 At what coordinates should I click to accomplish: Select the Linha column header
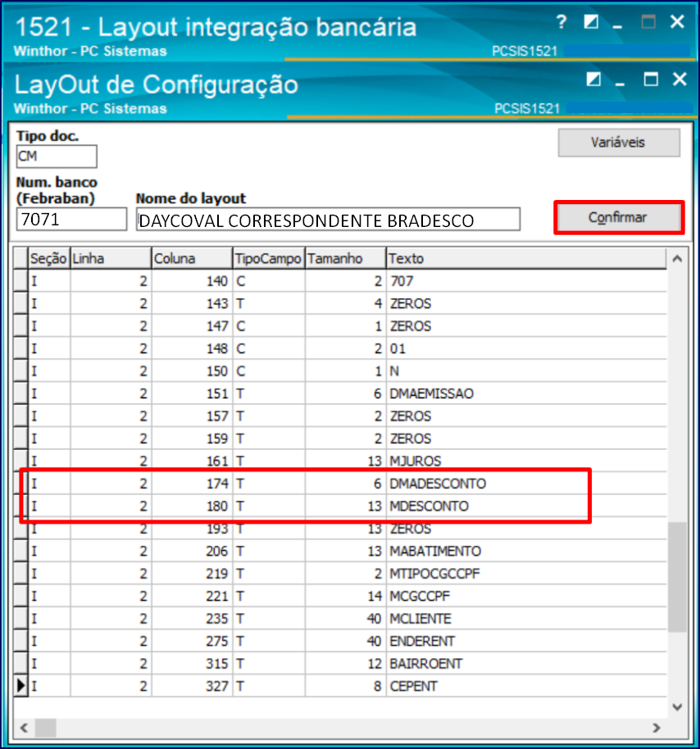tap(111, 258)
